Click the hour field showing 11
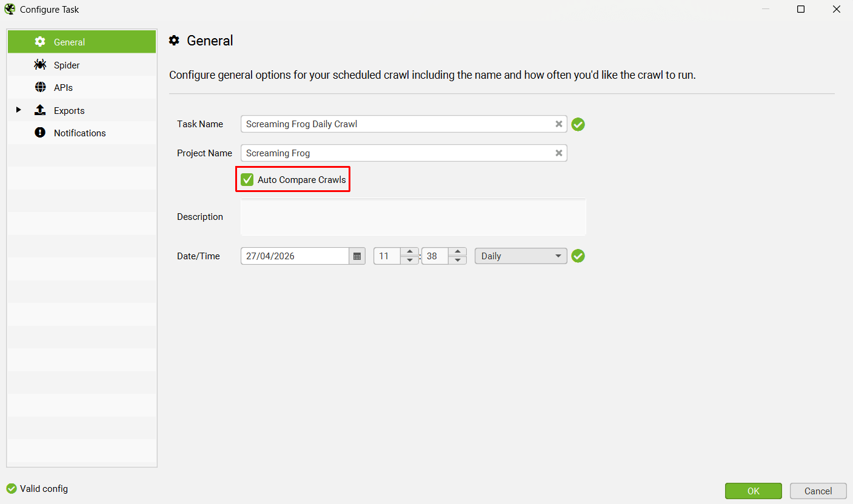Screen dimensions: 853x504 (x=387, y=256)
